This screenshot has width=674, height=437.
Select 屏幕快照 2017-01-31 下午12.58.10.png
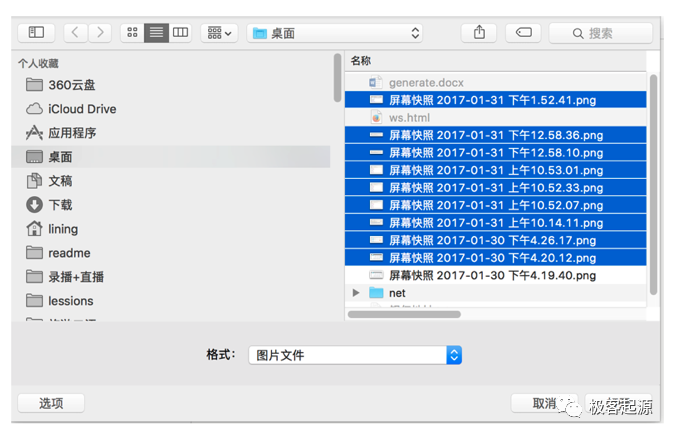click(x=495, y=153)
